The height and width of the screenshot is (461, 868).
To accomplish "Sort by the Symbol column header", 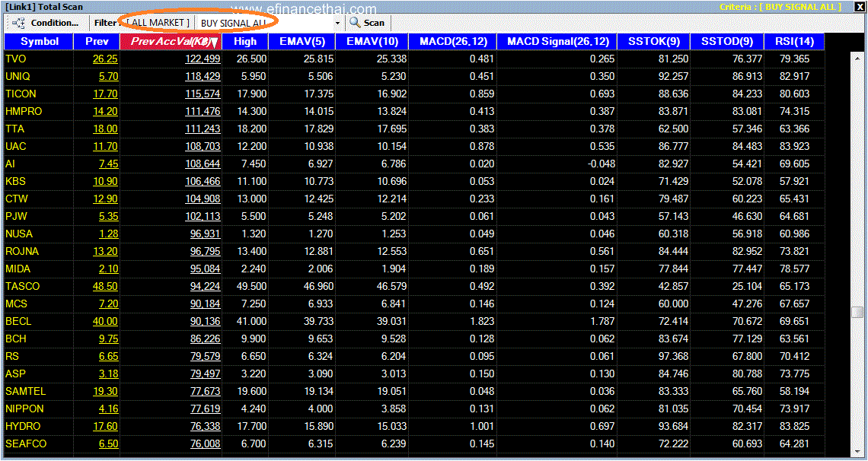I will pyautogui.click(x=40, y=41).
